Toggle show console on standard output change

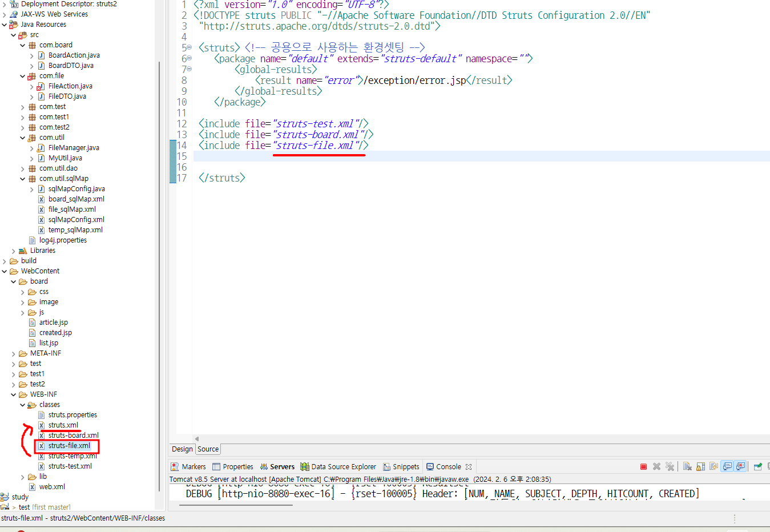pos(727,466)
